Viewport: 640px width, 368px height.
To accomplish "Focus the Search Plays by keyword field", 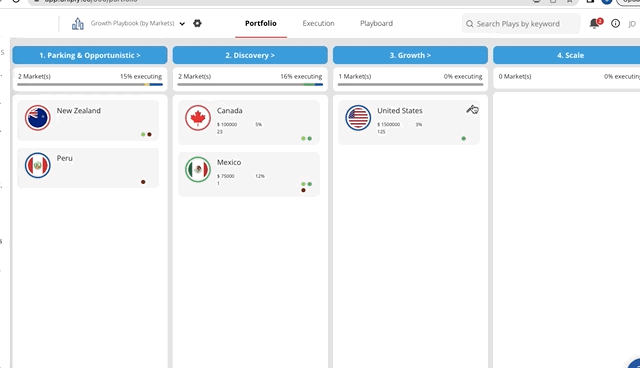I will tap(521, 24).
